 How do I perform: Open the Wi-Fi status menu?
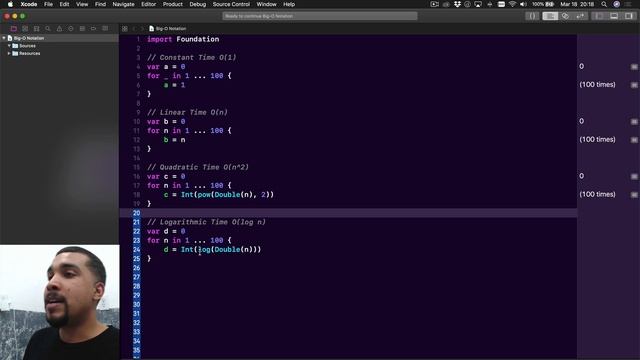point(512,4)
